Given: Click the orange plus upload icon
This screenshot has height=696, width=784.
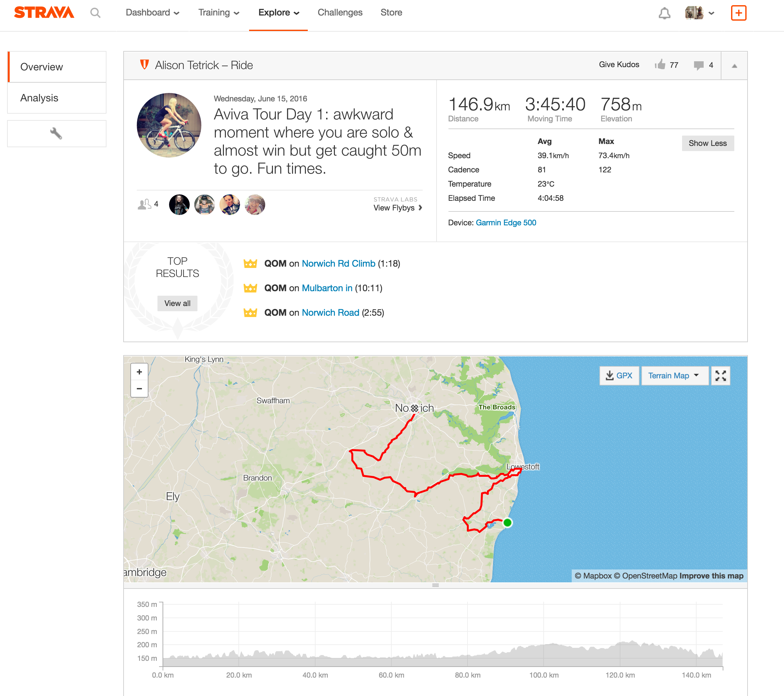Looking at the screenshot, I should pyautogui.click(x=739, y=13).
